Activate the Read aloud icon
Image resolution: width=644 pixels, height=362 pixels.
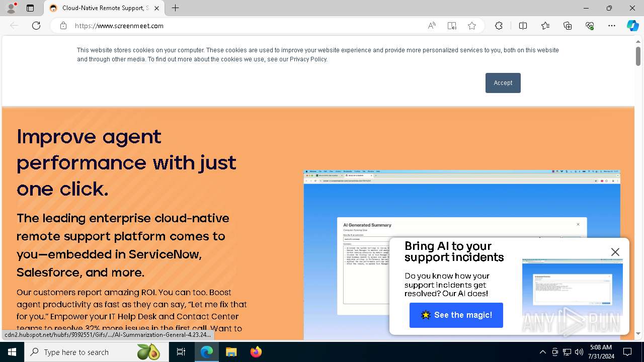pos(432,26)
